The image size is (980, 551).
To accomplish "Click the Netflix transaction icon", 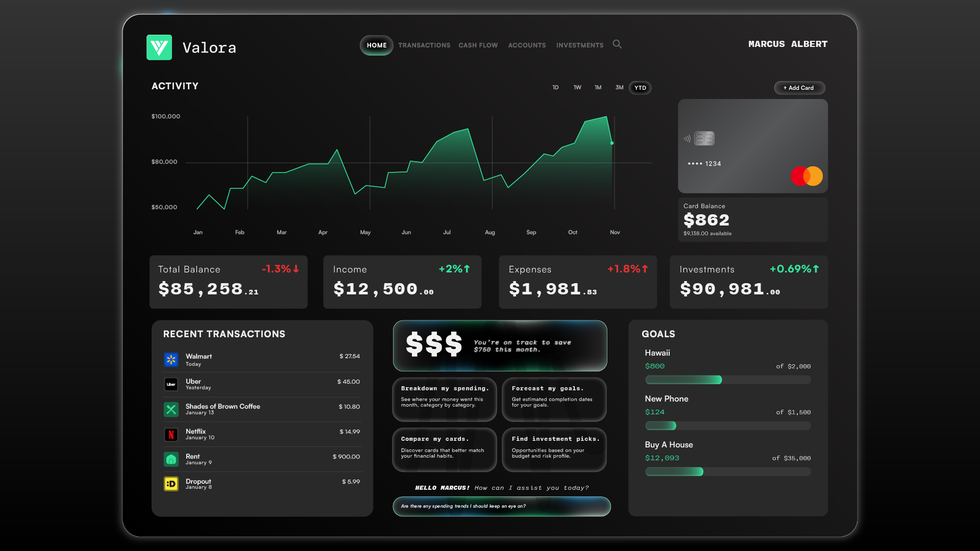I will pyautogui.click(x=171, y=435).
